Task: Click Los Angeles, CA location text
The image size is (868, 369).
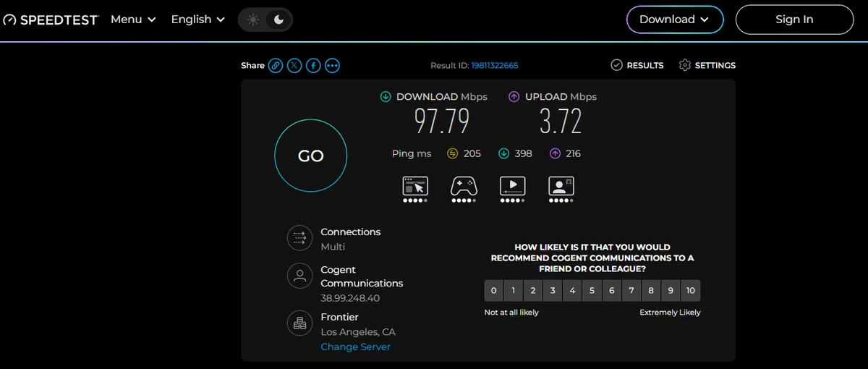Action: pyautogui.click(x=358, y=332)
